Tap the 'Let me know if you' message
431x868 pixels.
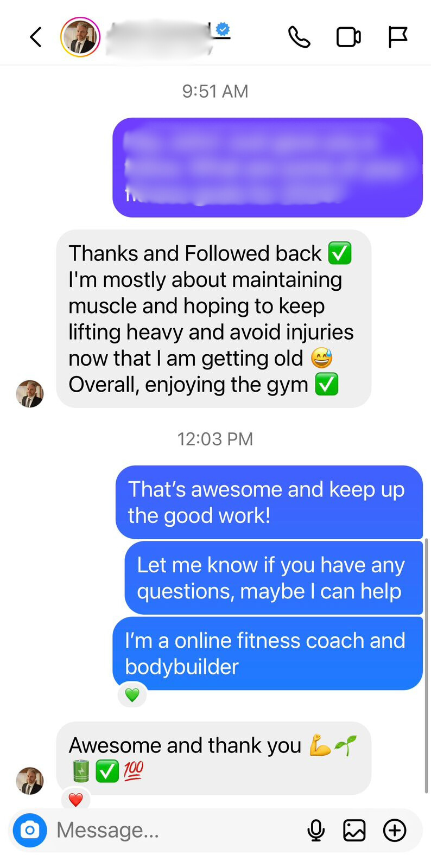tap(273, 578)
